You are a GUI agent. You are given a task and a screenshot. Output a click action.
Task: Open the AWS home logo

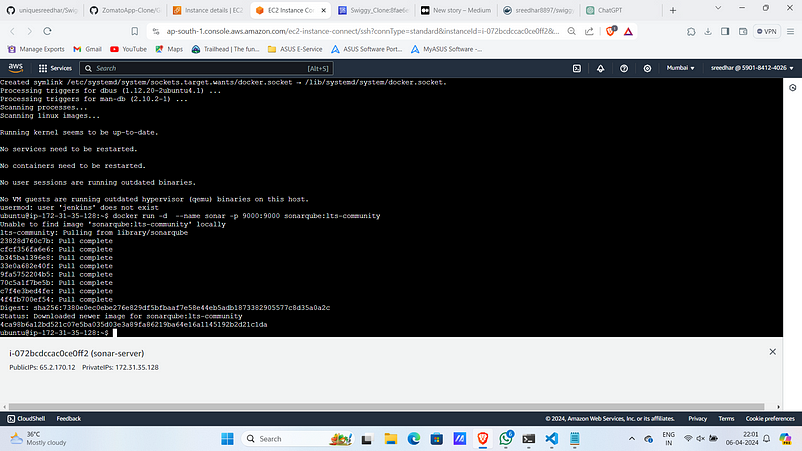click(15, 68)
